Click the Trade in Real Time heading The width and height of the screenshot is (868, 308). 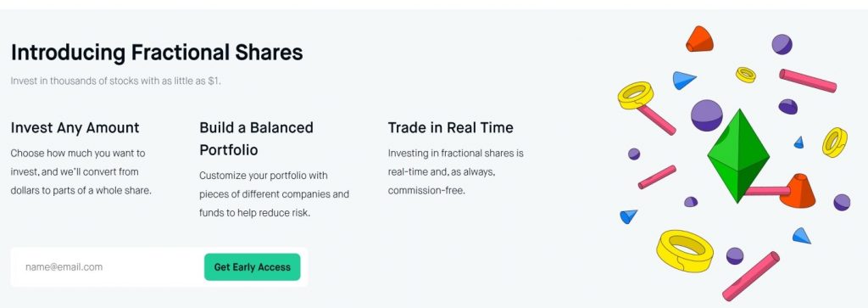coord(451,128)
